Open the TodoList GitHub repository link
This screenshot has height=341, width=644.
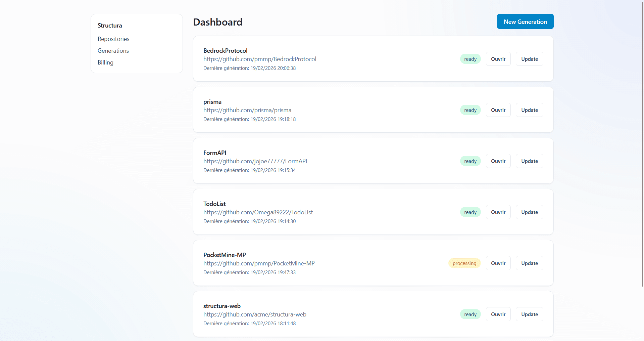click(x=258, y=212)
